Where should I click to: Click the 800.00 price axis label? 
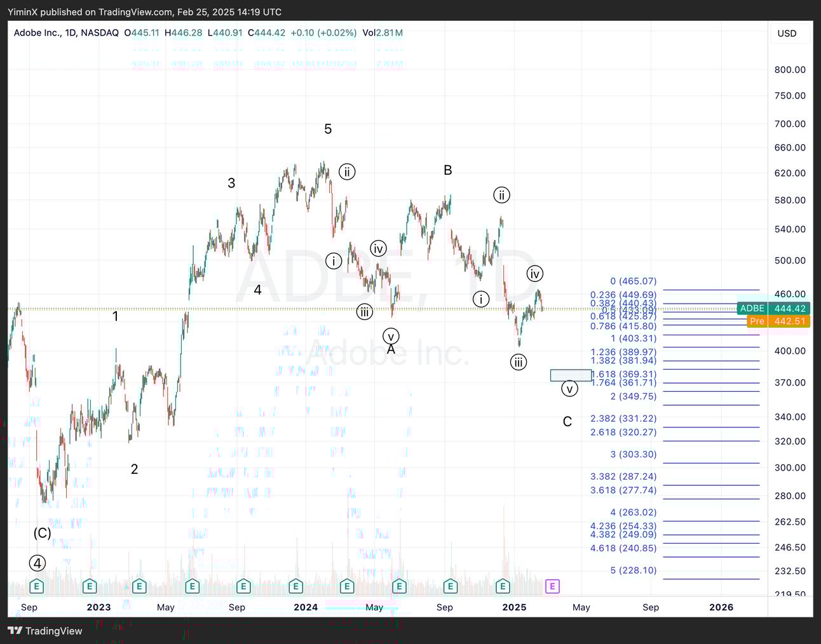[790, 70]
